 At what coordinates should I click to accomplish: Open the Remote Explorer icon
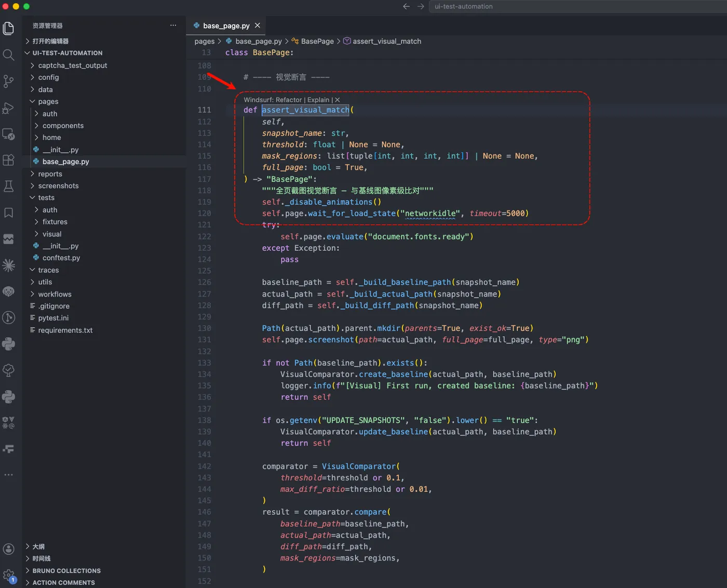click(8, 134)
